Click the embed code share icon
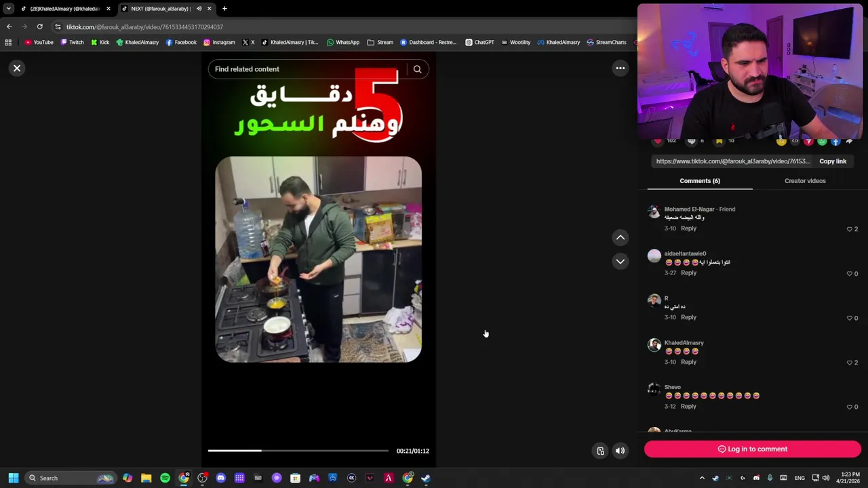 [795, 141]
